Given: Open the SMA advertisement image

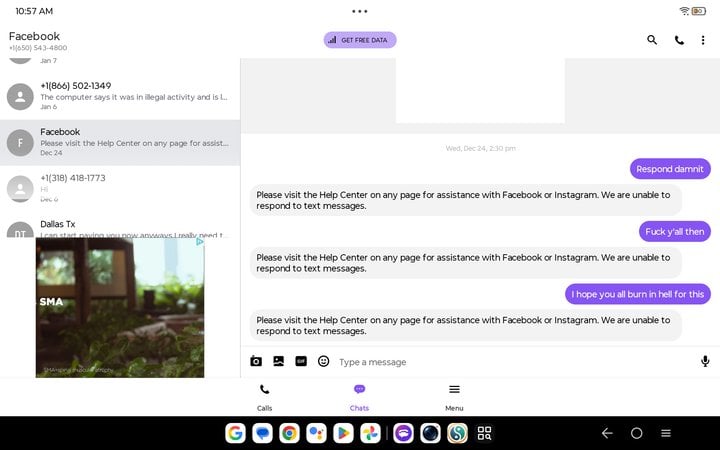Looking at the screenshot, I should click(120, 307).
